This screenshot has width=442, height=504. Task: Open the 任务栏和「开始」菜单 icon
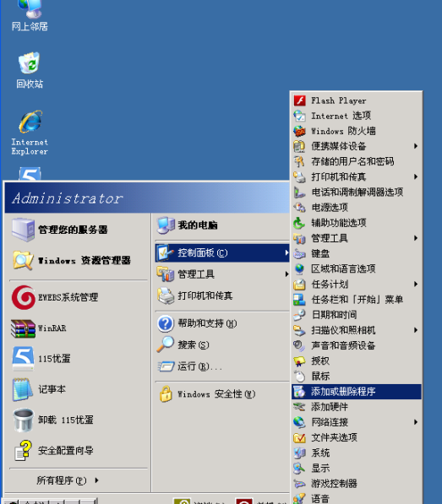pyautogui.click(x=299, y=300)
